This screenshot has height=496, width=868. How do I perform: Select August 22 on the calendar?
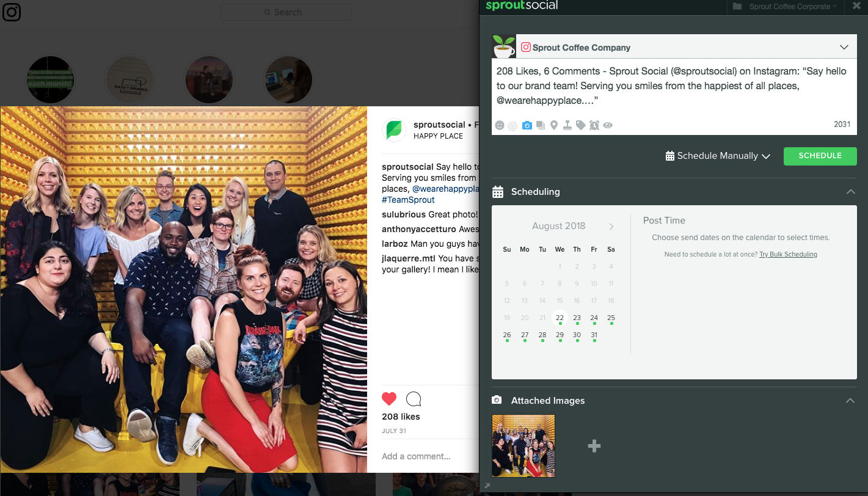(560, 318)
